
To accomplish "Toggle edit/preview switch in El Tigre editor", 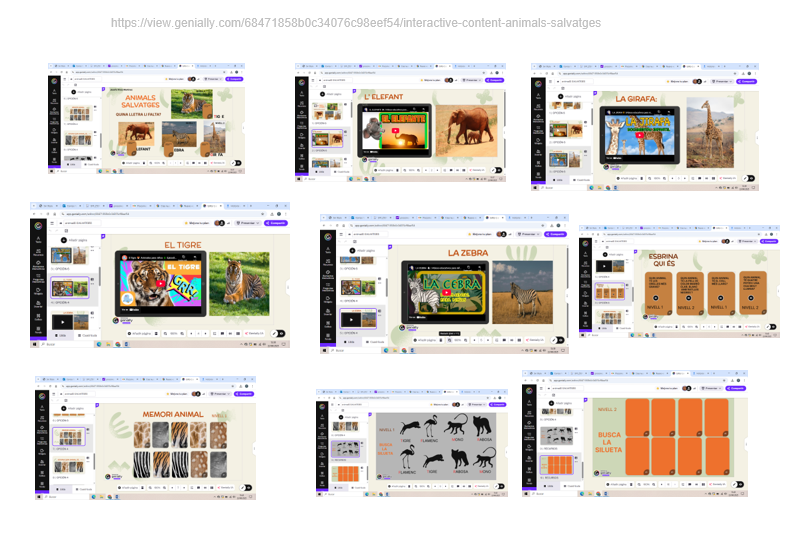I will pyautogui.click(x=278, y=333).
